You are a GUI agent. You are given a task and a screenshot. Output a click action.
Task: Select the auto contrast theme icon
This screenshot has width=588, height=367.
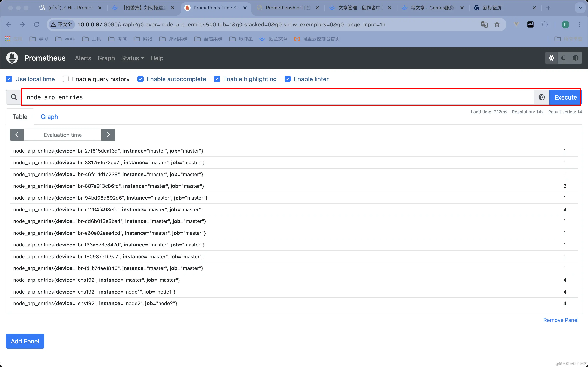(575, 58)
